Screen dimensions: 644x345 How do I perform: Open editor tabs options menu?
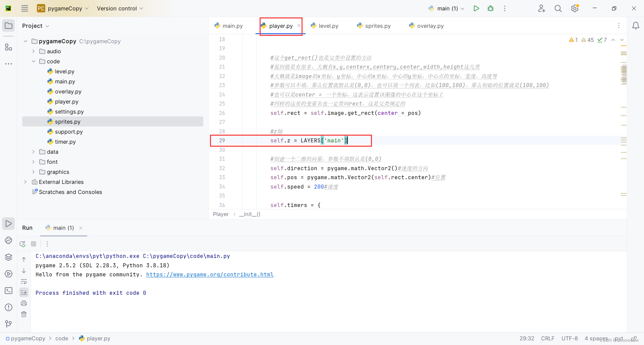pyautogui.click(x=619, y=25)
